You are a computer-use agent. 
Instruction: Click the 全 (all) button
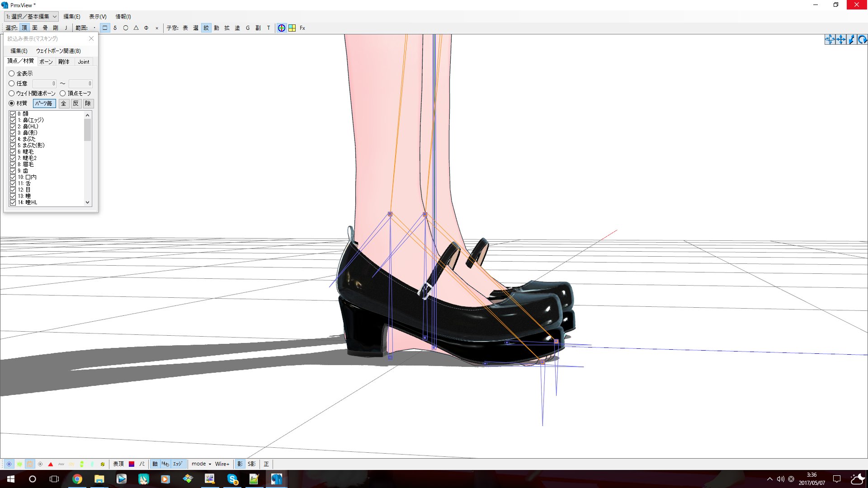click(64, 103)
